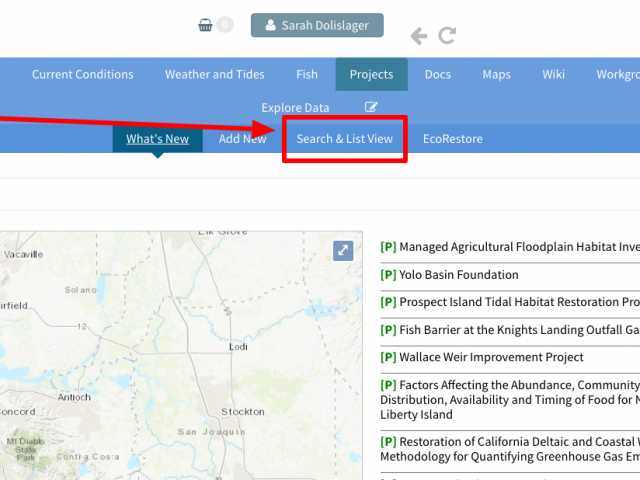Open Restoration of California Deltaic project
Image resolution: width=640 pixels, height=480 pixels.
click(510, 449)
